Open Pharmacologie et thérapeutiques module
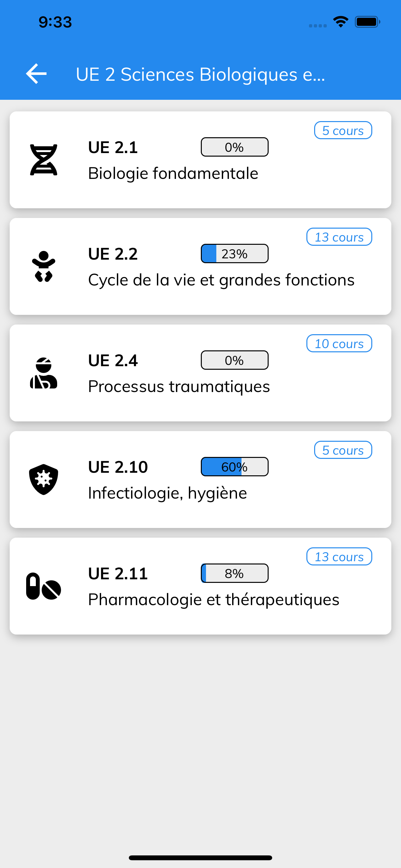Screen dimensions: 401x868 tap(200, 586)
